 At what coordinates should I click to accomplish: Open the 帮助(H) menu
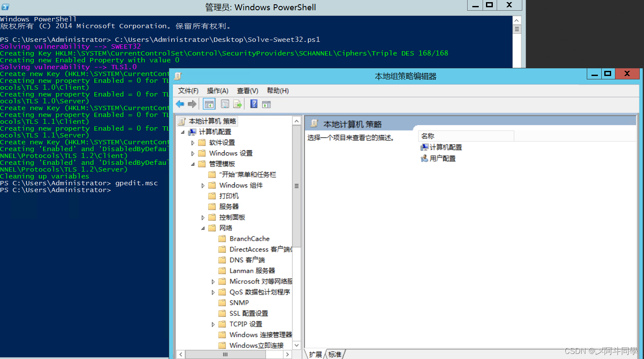[x=278, y=91]
